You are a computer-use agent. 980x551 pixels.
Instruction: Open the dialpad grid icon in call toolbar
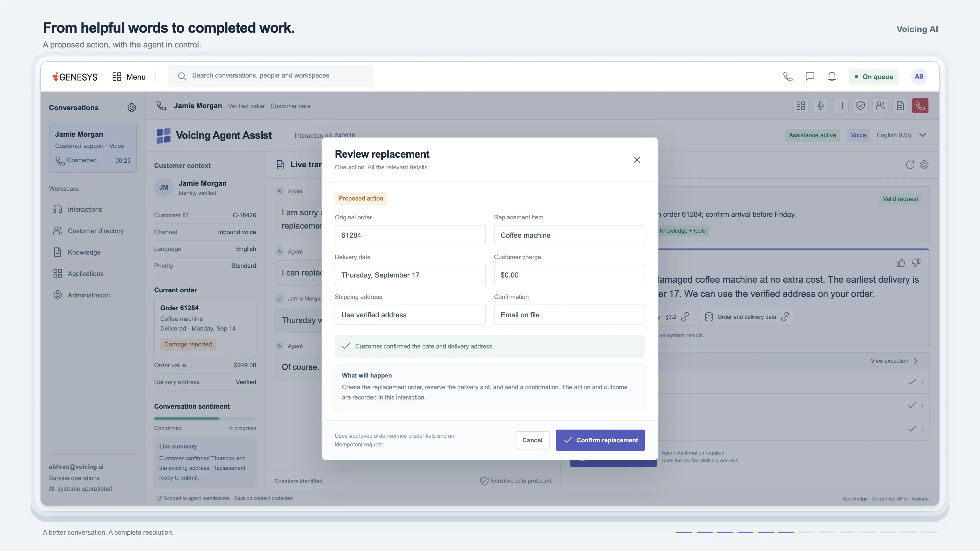[801, 106]
